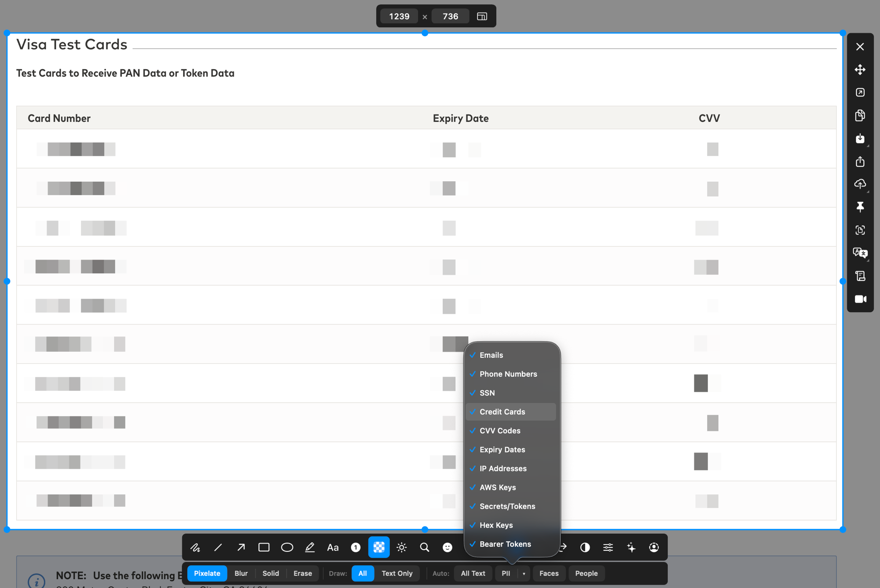Click the Expiry Date column header
Screen dimensions: 880x588
click(461, 118)
